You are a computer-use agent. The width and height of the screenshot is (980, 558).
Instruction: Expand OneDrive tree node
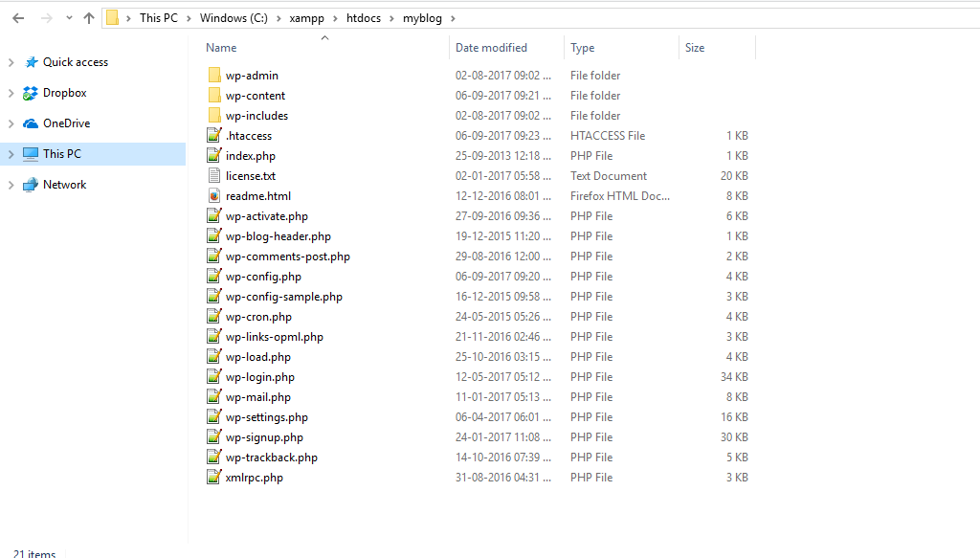[x=11, y=123]
